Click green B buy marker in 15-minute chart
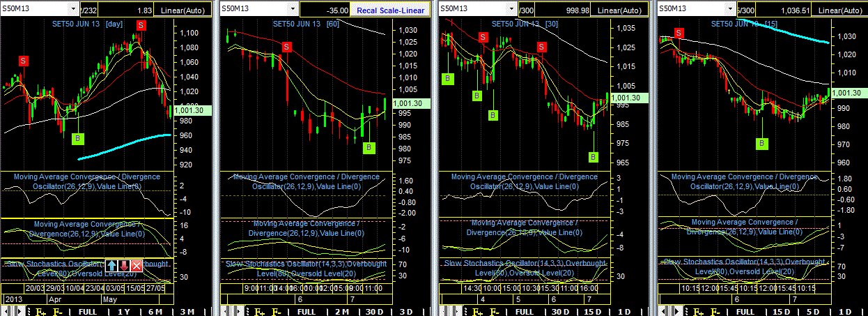868x316 pixels. [x=762, y=144]
